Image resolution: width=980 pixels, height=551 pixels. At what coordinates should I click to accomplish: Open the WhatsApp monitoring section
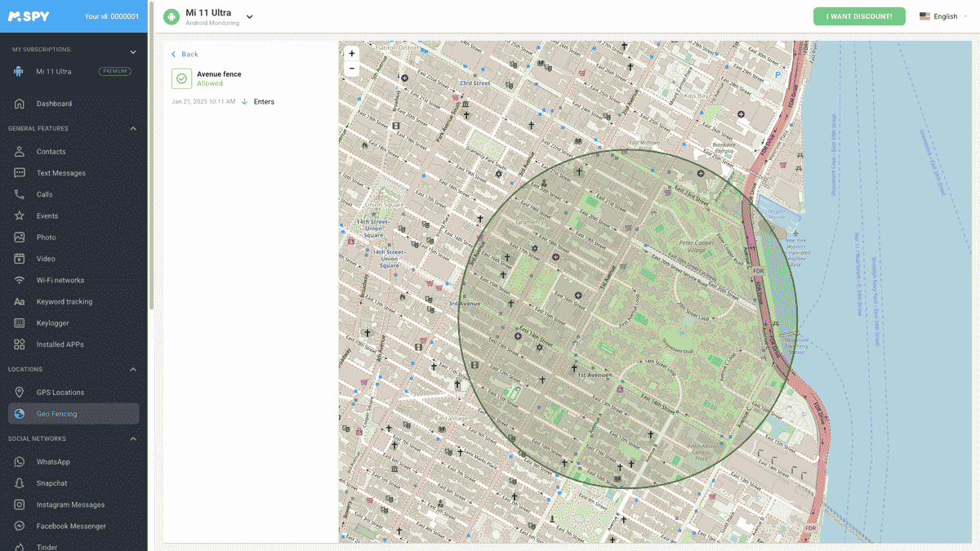(x=51, y=460)
